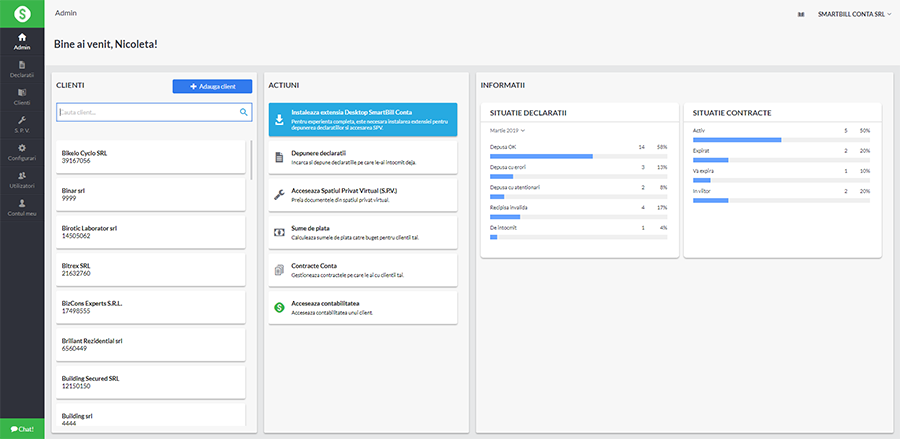Open Contul meu in the sidebar
This screenshot has height=439, width=900.
click(22, 207)
